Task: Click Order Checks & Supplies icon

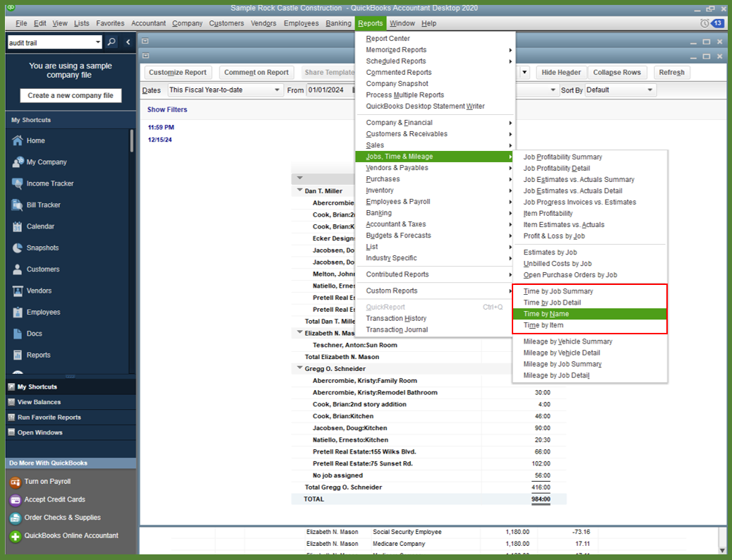Action: pyautogui.click(x=15, y=518)
